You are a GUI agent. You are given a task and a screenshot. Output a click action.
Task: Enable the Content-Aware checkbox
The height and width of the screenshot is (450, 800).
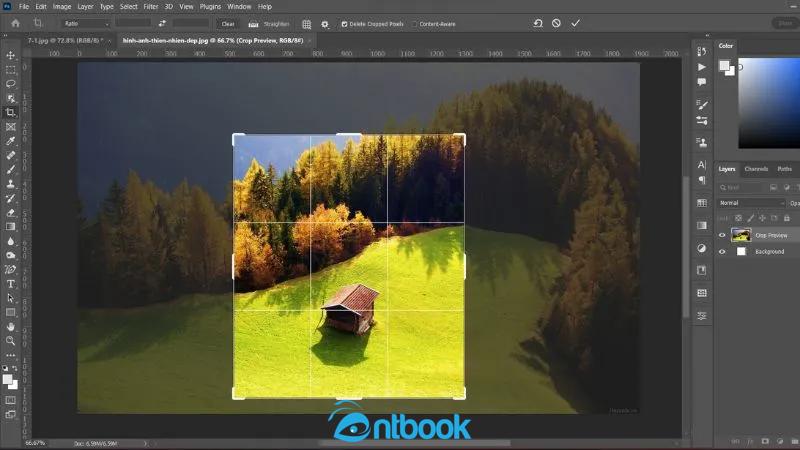pos(415,23)
